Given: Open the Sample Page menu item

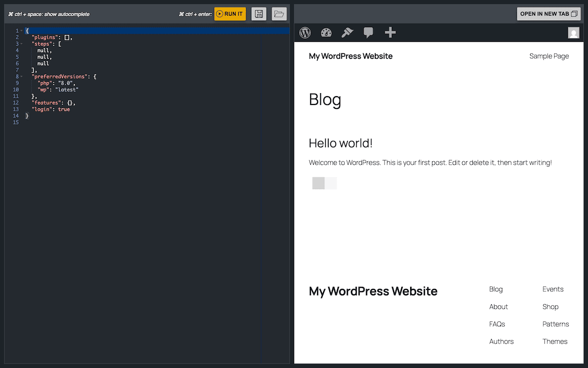Looking at the screenshot, I should pyautogui.click(x=549, y=56).
